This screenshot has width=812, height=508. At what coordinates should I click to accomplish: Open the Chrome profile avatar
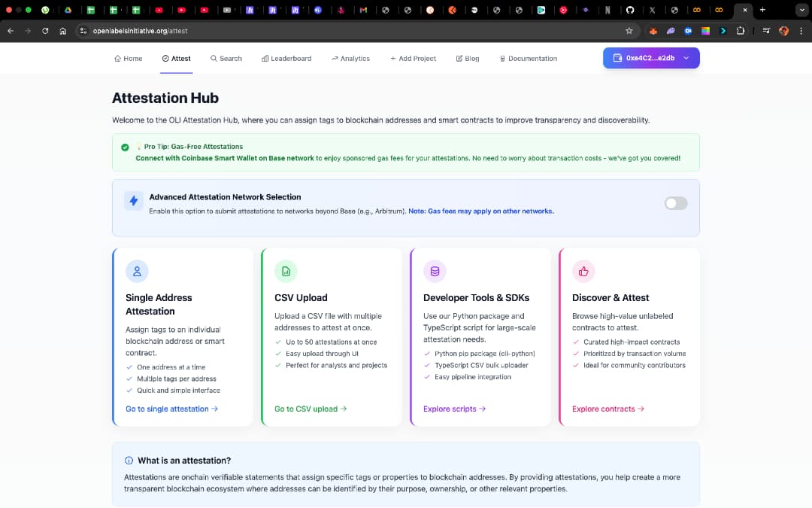click(x=784, y=31)
